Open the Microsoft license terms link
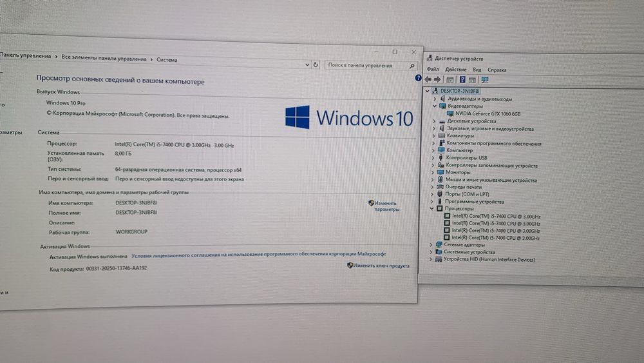The height and width of the screenshot is (363, 644). [259, 255]
